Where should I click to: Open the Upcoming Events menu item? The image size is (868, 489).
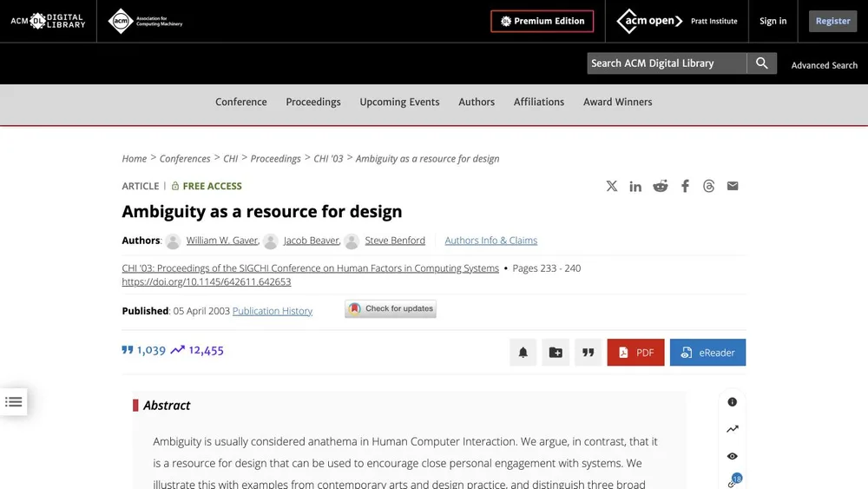[399, 102]
